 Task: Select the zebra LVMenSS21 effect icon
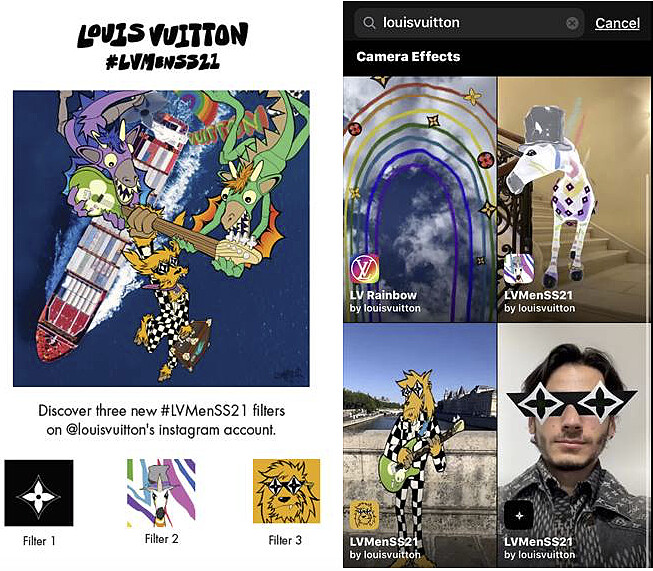pos(519,269)
